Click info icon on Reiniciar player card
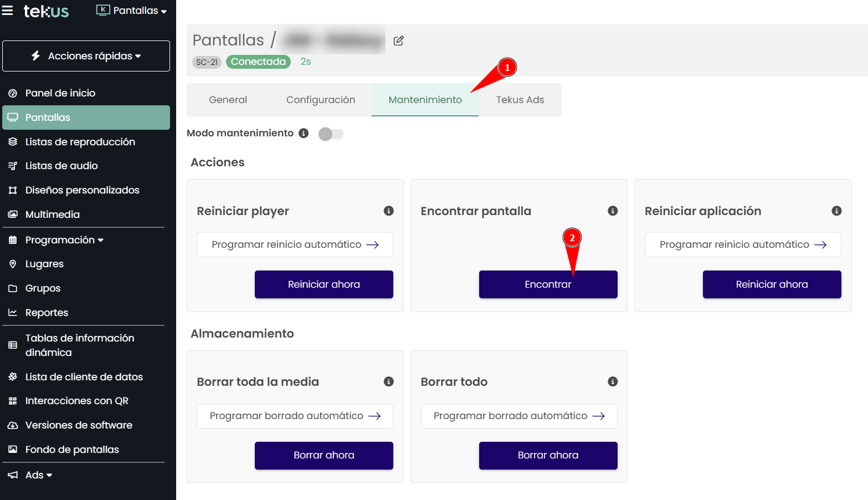 point(389,211)
